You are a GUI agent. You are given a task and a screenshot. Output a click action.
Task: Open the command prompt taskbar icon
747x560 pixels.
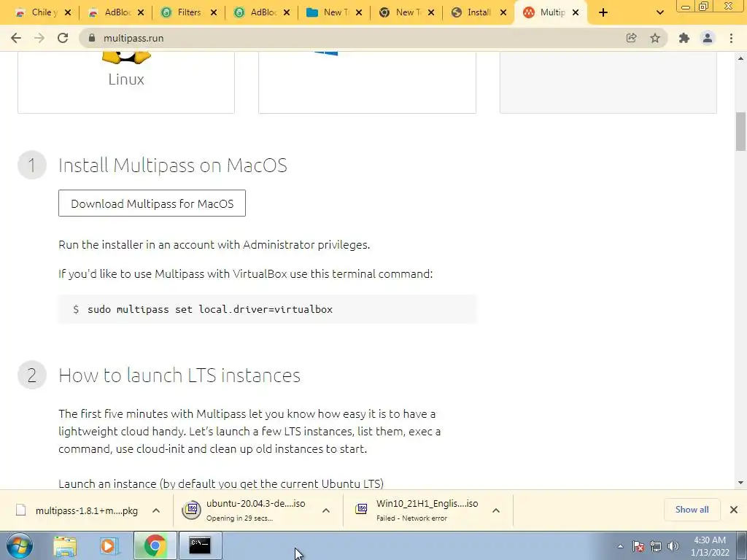point(200,545)
